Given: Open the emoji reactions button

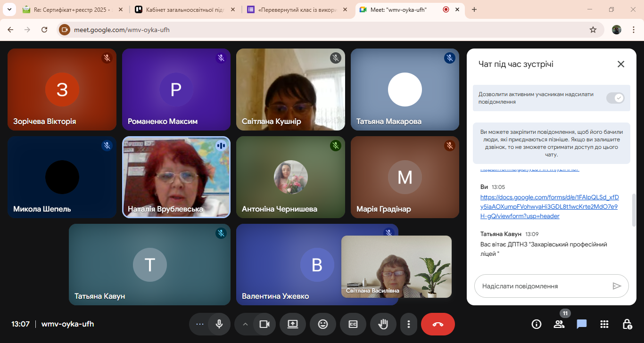Looking at the screenshot, I should pos(323,324).
